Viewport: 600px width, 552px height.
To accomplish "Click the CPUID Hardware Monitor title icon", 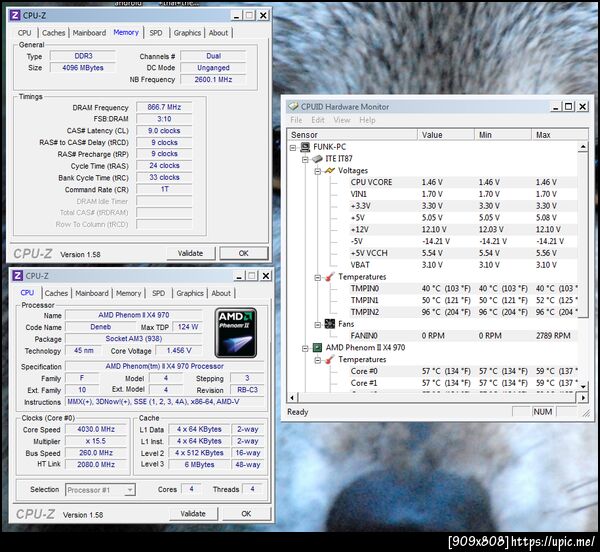I will (293, 106).
